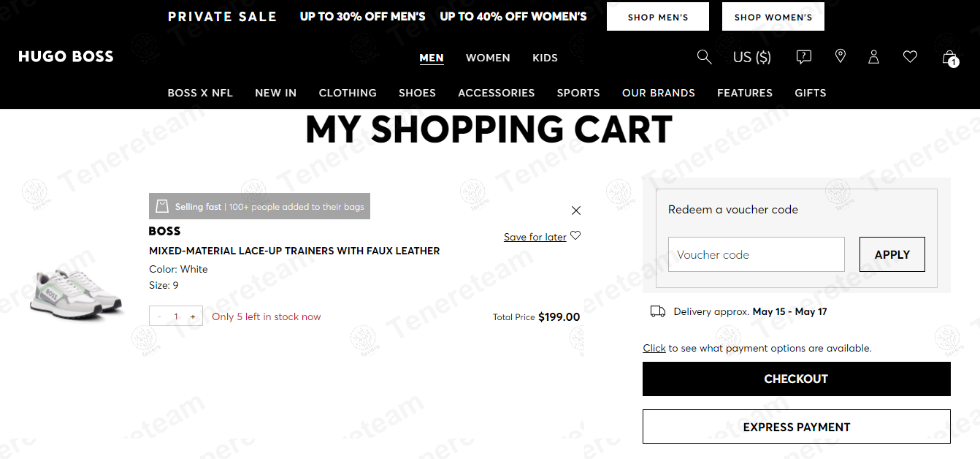Open the US ($) country selector
980x459 pixels.
[751, 57]
